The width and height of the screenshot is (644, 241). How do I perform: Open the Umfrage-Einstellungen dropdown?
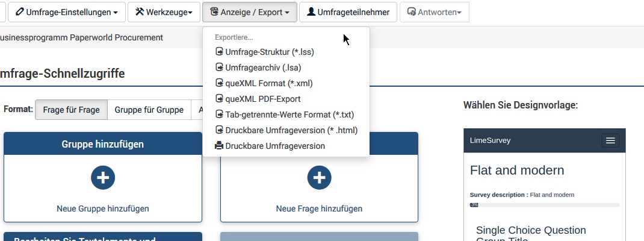pyautogui.click(x=67, y=12)
